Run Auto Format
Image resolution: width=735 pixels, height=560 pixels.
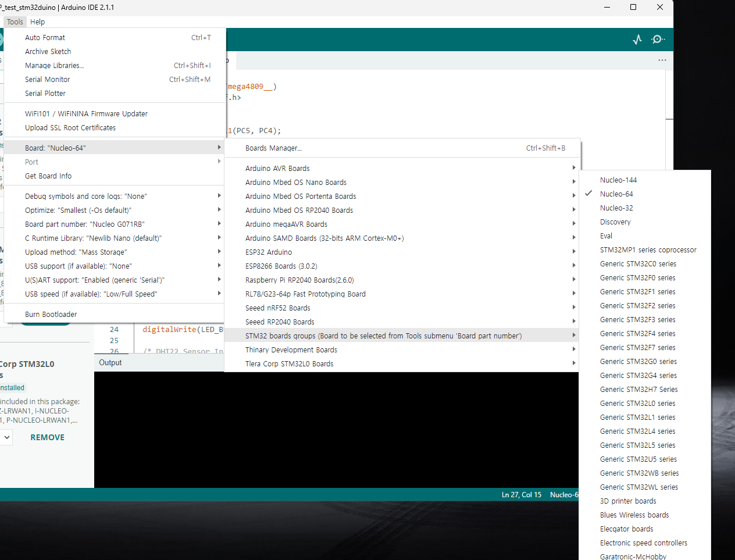[x=115, y=38]
